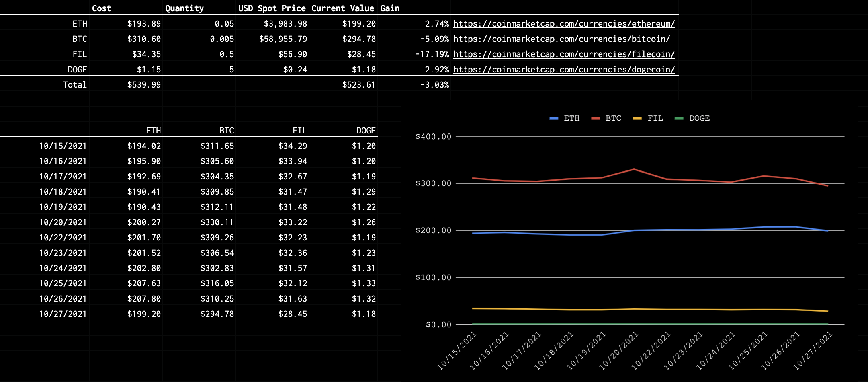Select the Quantity column header
868x382 pixels.
185,8
